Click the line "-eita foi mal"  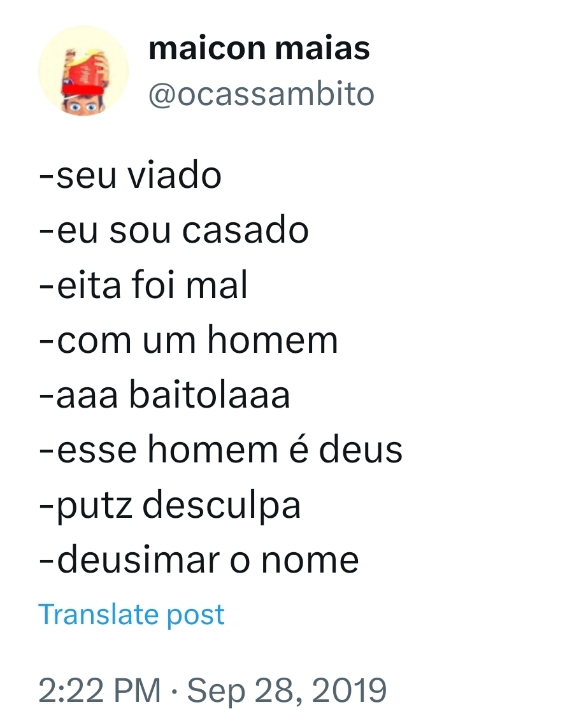tap(143, 285)
